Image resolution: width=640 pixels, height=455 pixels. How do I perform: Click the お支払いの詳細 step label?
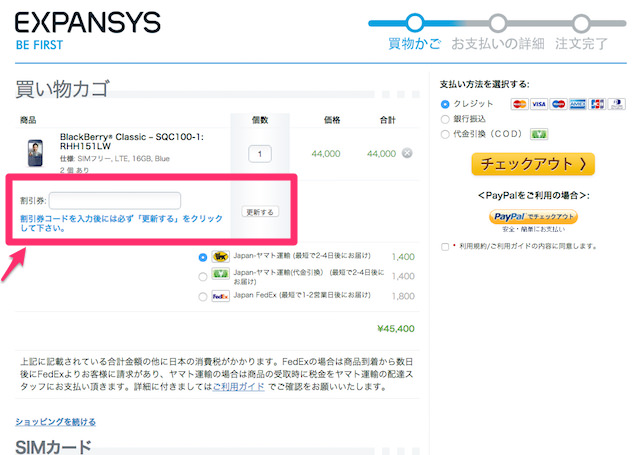498,43
